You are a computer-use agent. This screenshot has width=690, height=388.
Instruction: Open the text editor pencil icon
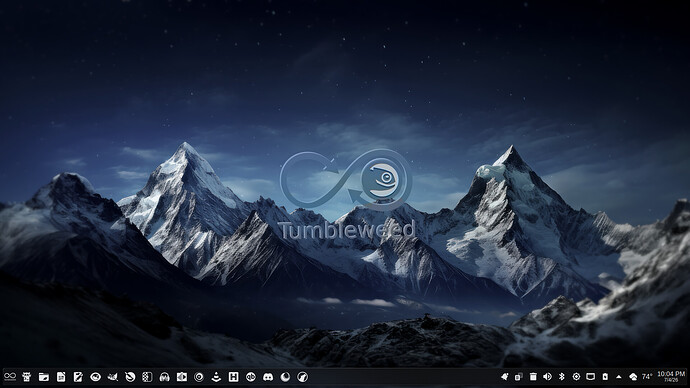pyautogui.click(x=78, y=377)
